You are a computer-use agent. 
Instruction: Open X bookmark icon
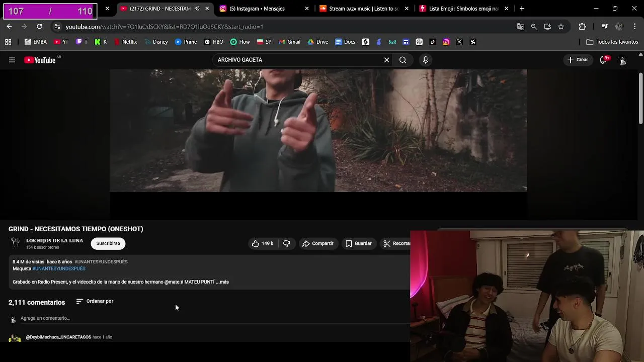pyautogui.click(x=459, y=42)
